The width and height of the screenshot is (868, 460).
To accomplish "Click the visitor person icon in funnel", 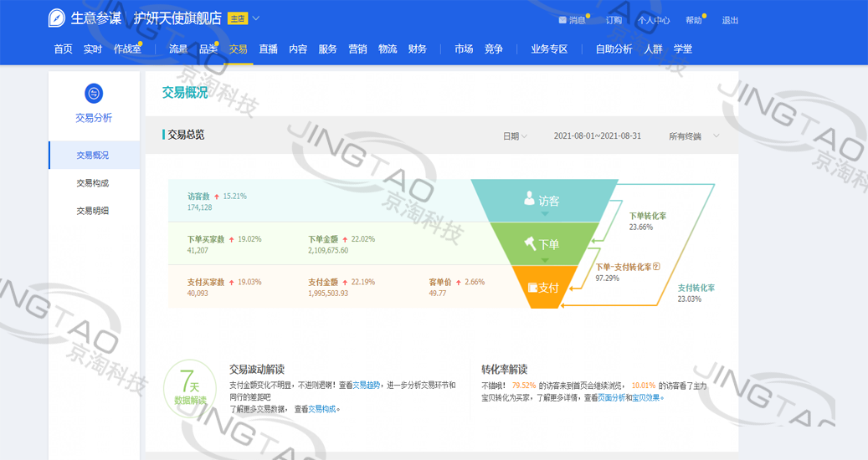I will tap(529, 199).
